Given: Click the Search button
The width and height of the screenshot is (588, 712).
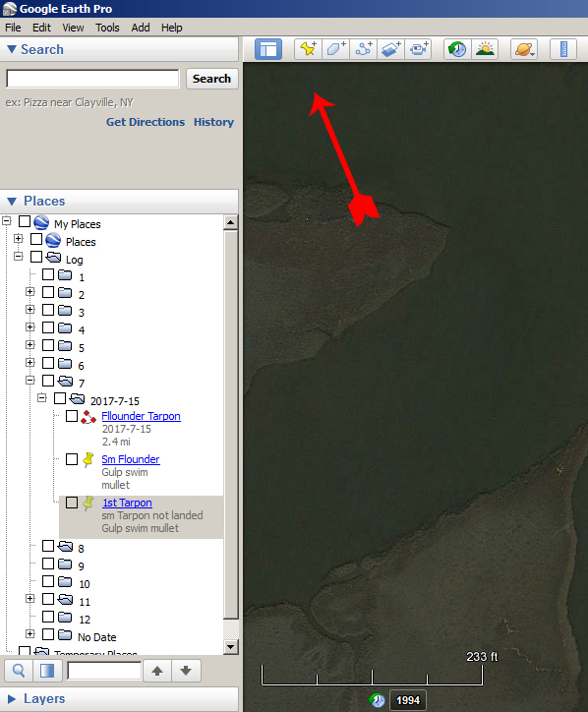Looking at the screenshot, I should point(211,79).
